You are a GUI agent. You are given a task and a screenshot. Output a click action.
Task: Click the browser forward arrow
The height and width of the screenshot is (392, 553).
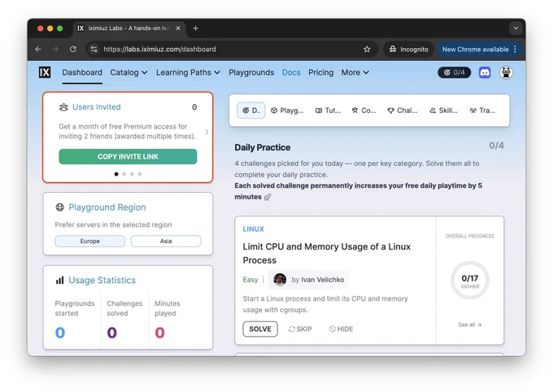[x=55, y=49]
